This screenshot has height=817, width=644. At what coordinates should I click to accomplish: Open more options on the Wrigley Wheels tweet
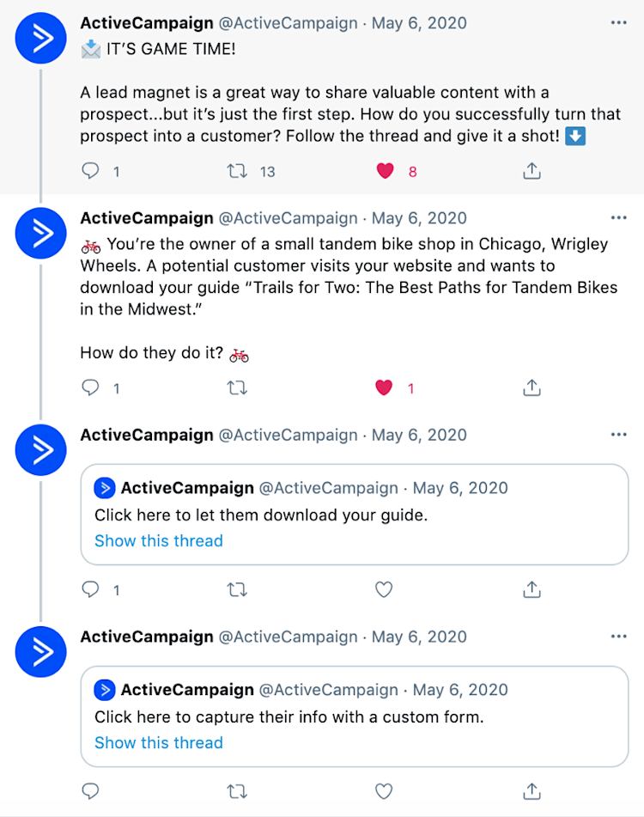[618, 217]
